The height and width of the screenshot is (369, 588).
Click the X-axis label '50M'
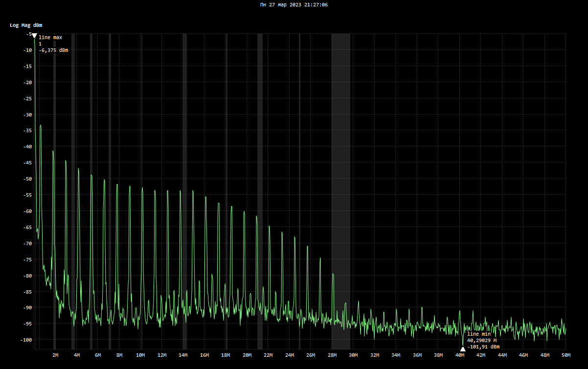566,355
